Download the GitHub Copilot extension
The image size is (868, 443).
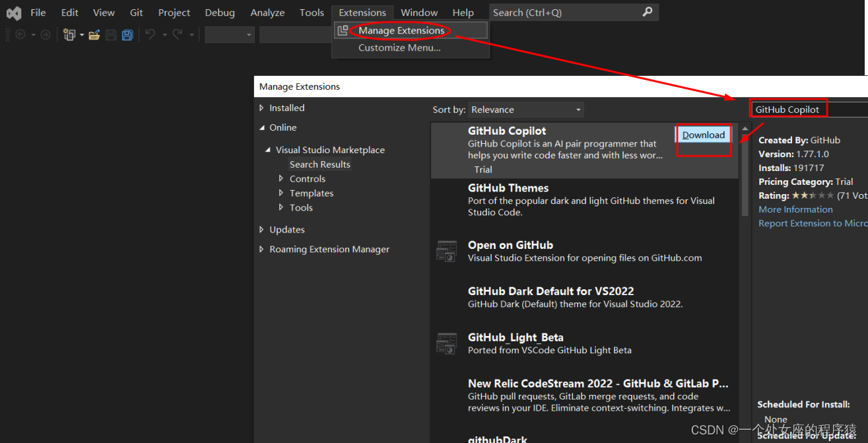click(703, 135)
